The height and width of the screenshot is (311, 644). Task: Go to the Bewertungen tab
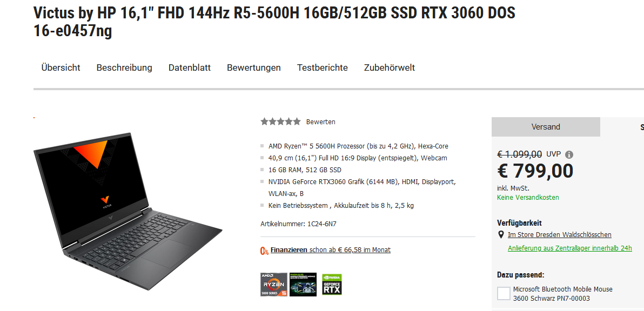(254, 67)
